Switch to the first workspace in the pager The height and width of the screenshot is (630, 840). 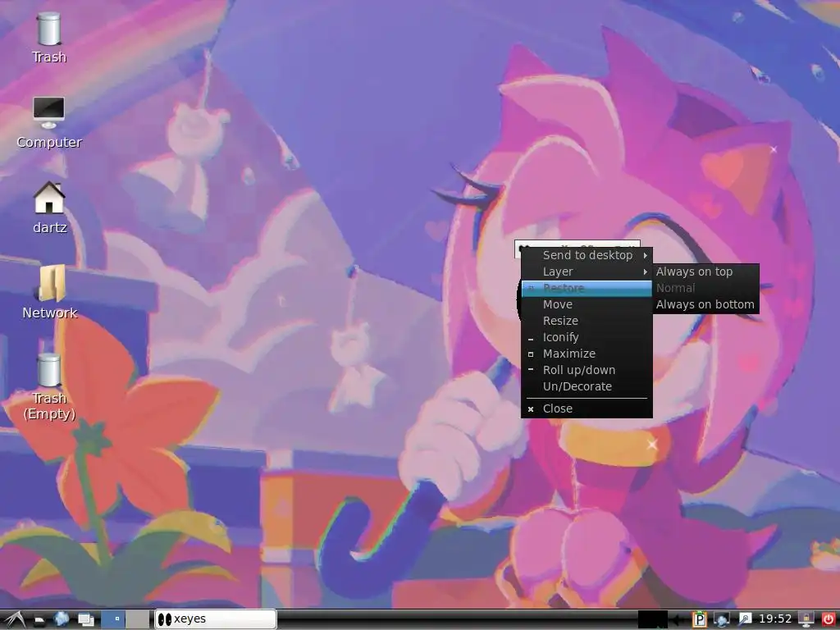tap(113, 619)
